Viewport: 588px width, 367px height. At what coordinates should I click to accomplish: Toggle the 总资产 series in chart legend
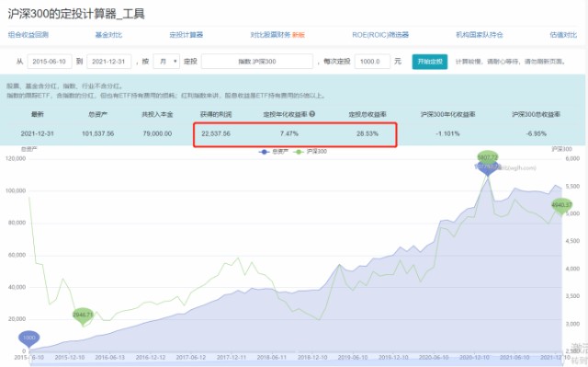point(274,152)
